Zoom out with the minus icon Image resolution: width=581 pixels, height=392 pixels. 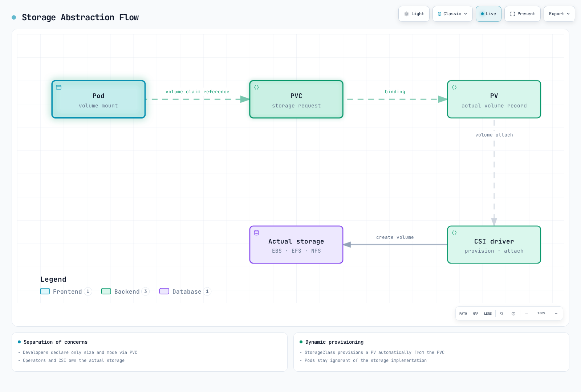(x=526, y=314)
